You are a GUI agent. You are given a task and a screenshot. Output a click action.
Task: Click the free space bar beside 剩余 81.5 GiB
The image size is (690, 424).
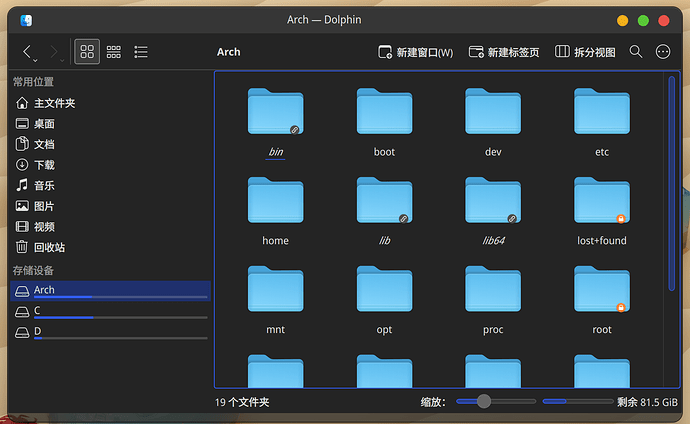coord(578,401)
